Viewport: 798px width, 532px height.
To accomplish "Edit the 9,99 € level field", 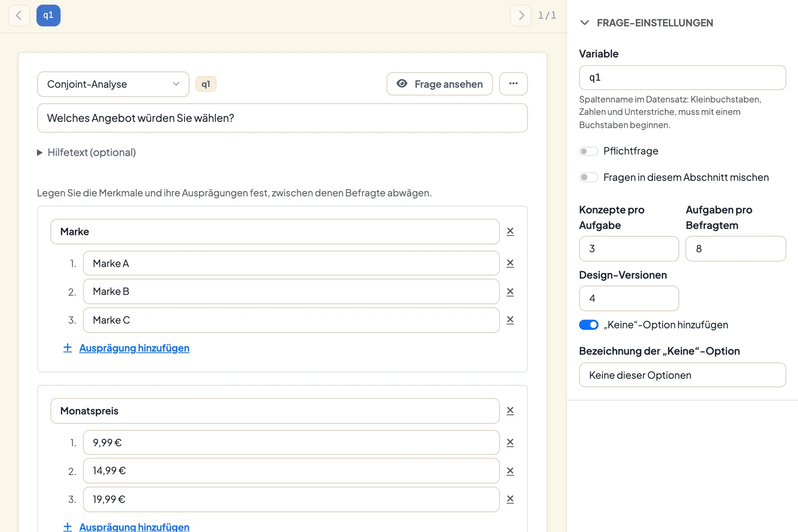I will click(x=291, y=443).
